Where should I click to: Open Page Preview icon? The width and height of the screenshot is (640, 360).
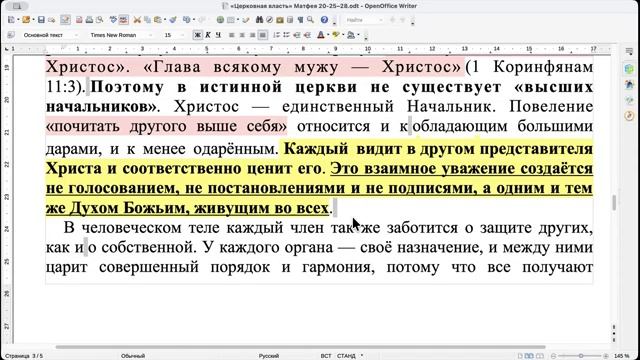pos(99,20)
